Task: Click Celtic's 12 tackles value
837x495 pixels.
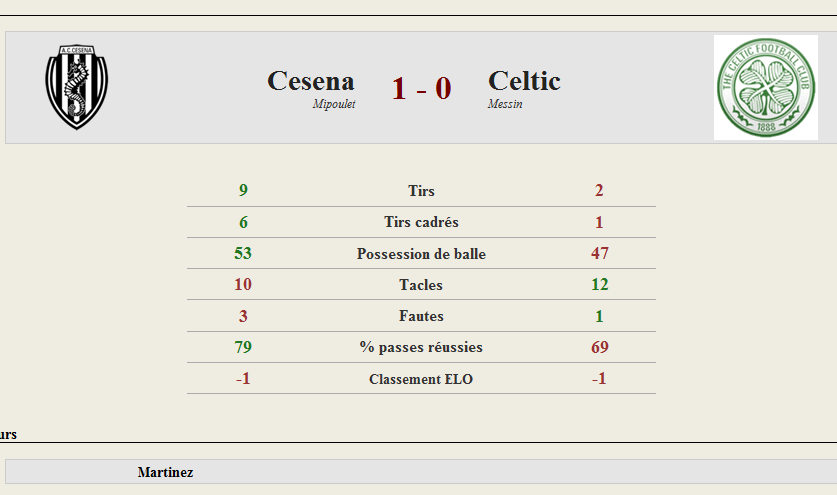Action: (599, 284)
